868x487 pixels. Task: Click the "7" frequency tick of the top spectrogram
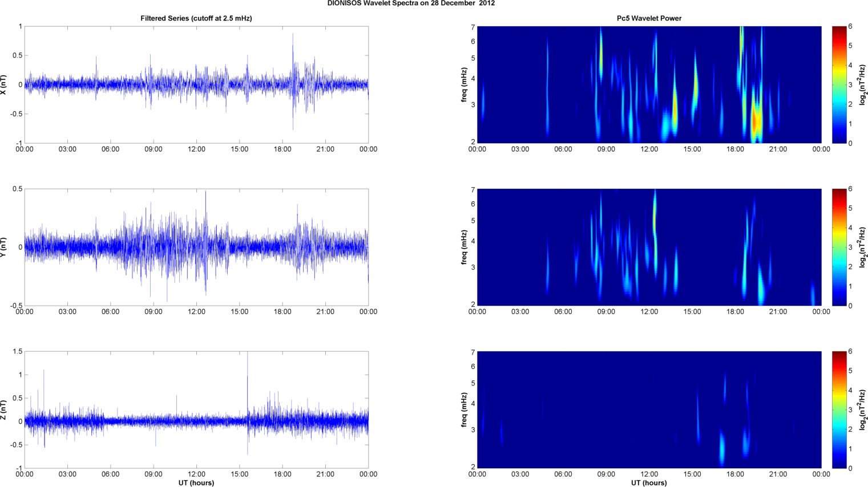coord(473,27)
